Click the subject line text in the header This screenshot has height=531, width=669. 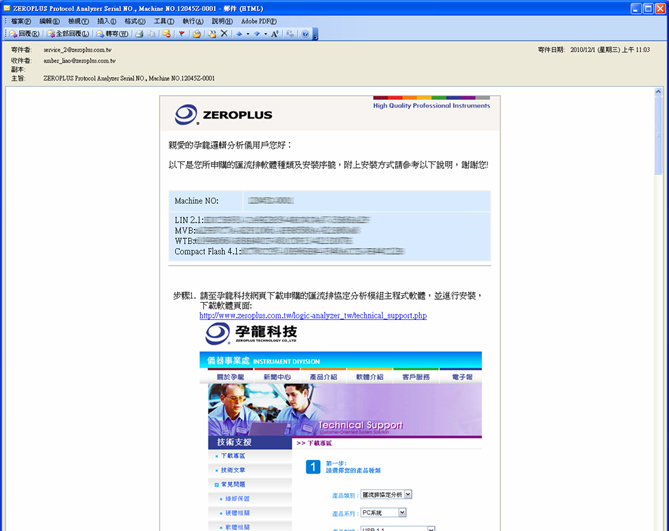click(x=129, y=78)
